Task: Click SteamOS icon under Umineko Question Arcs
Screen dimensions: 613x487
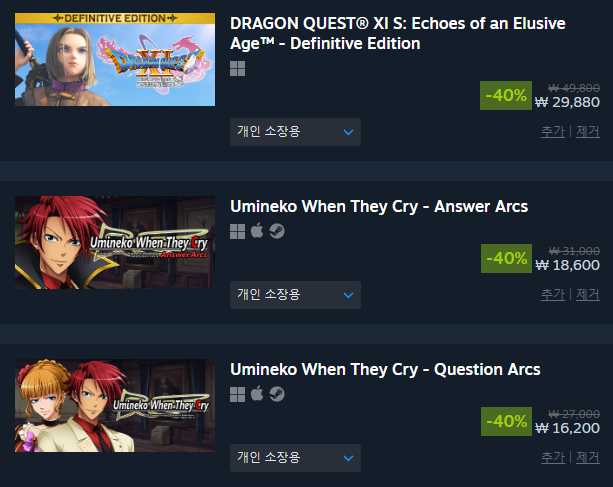Action: [x=277, y=394]
